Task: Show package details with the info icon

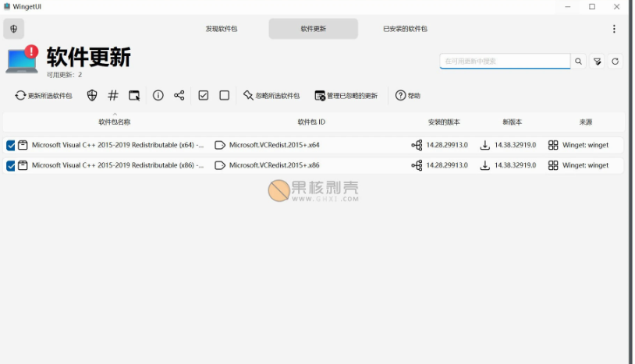Action: 158,95
